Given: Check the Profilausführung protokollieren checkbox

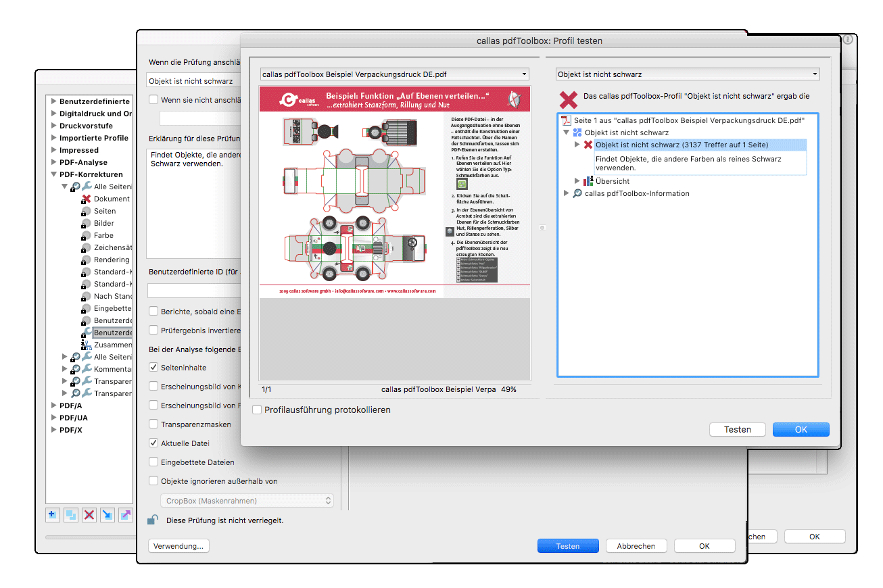Looking at the screenshot, I should pos(257,410).
